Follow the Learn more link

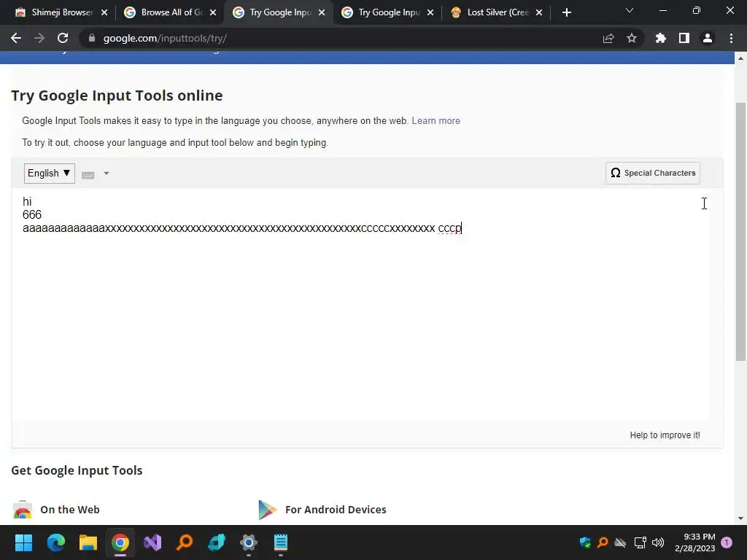click(436, 120)
